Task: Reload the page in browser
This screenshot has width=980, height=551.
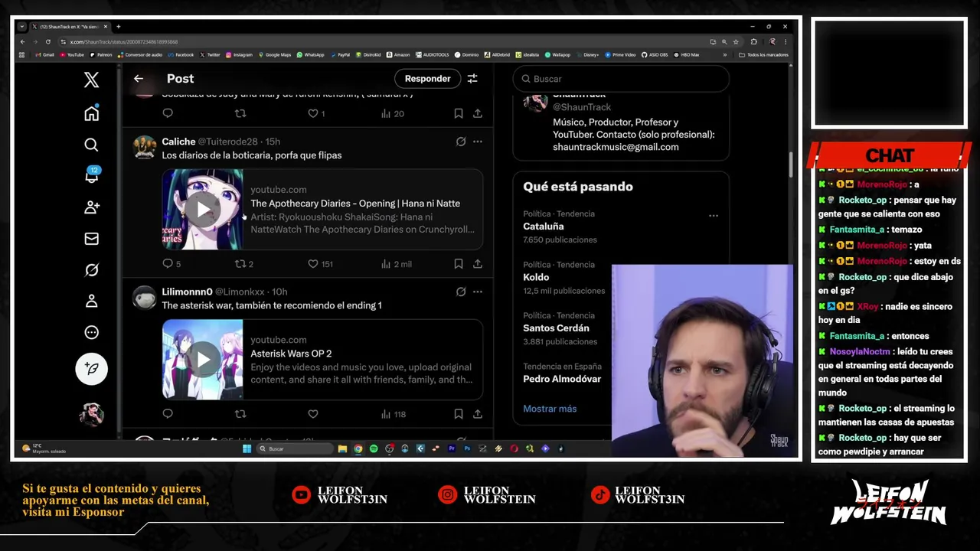Action: coord(47,42)
